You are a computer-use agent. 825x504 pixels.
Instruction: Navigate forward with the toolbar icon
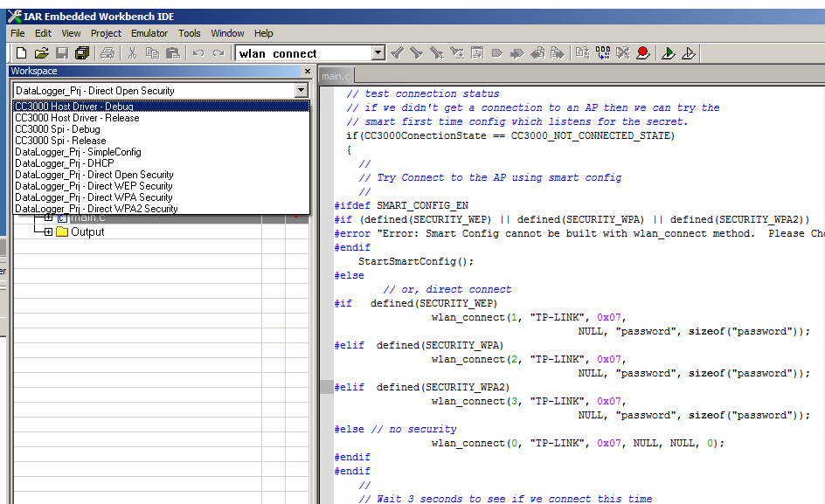(558, 53)
